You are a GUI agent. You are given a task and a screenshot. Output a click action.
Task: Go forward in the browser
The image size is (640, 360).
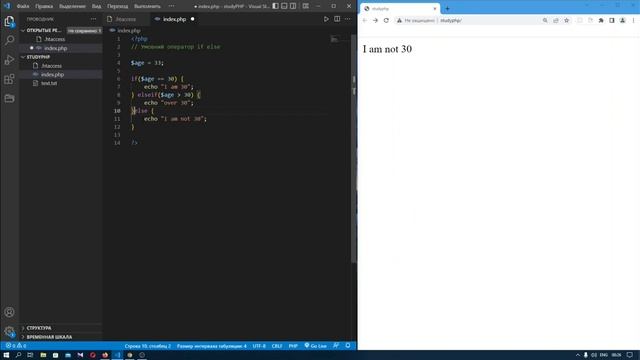375,20
